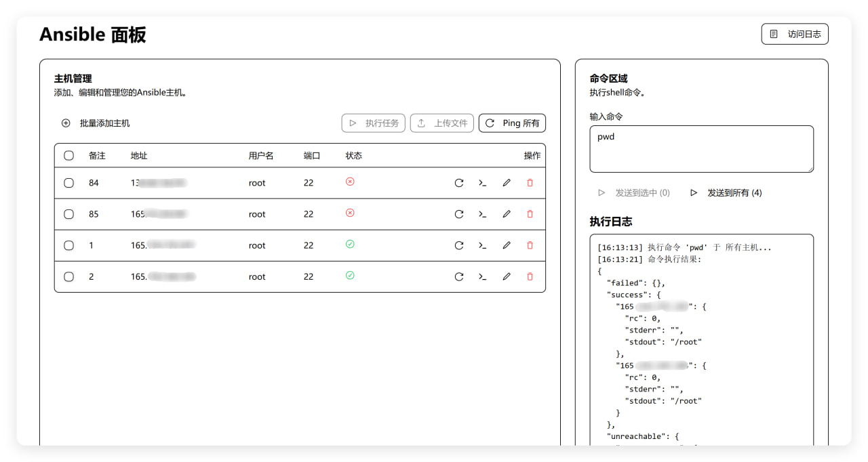The image size is (868, 462).
Task: Click the 输入命令 field label
Action: pyautogui.click(x=606, y=117)
